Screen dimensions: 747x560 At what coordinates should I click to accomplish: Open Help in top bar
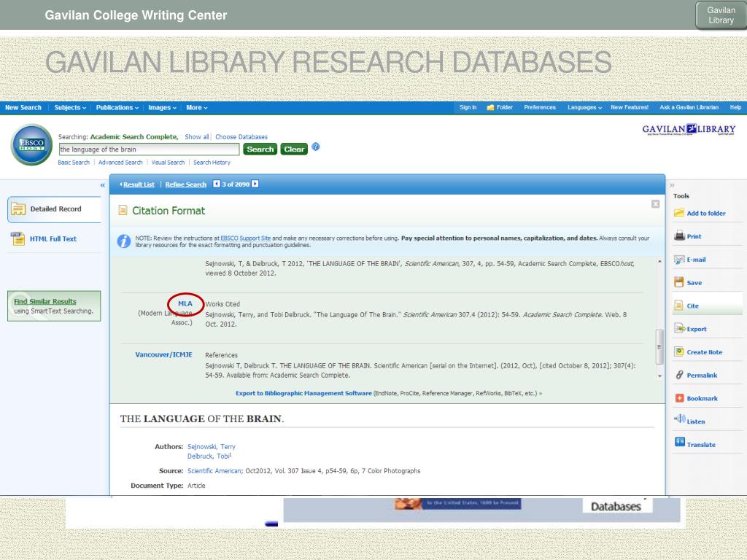pyautogui.click(x=735, y=108)
